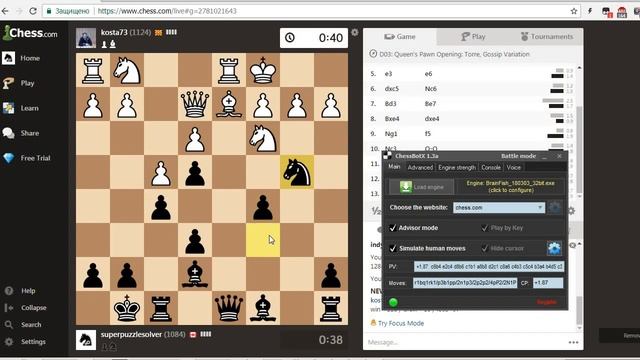Click superpuzzlesolver's knight avatar
The height and width of the screenshot is (360, 640).
coord(86,340)
